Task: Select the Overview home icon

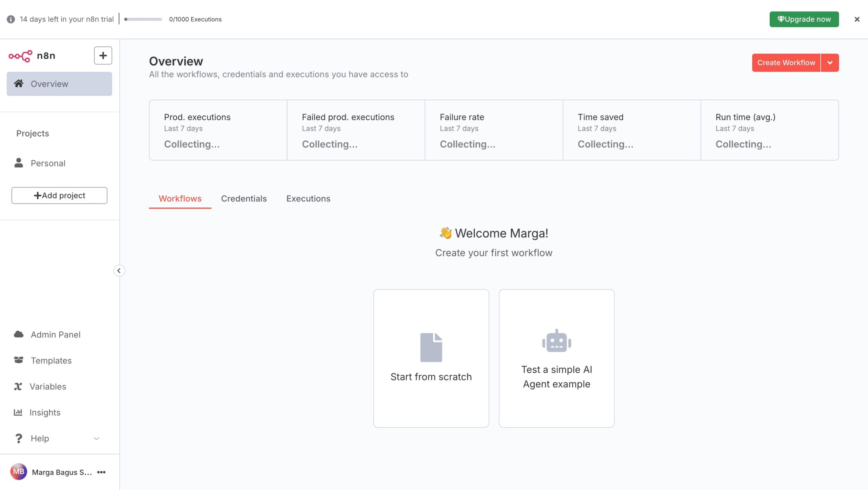Action: click(19, 83)
